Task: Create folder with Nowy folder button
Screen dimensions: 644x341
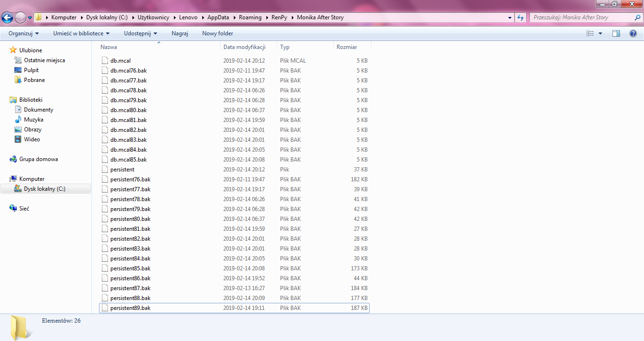Action: pos(218,33)
